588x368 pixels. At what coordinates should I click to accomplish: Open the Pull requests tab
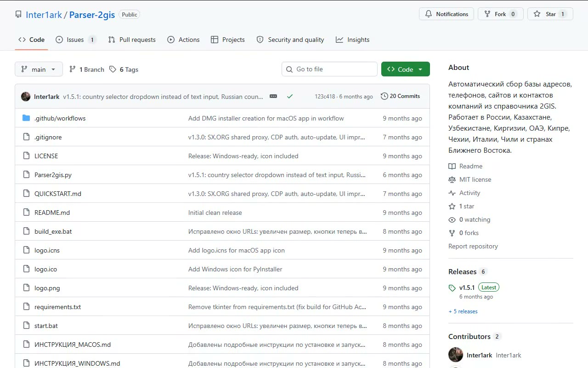pos(132,40)
